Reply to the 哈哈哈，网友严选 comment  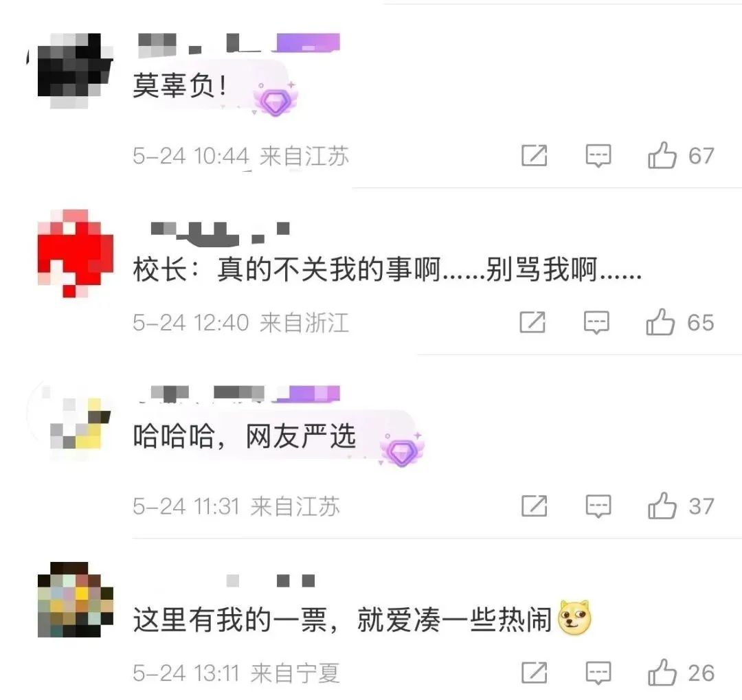tap(598, 506)
